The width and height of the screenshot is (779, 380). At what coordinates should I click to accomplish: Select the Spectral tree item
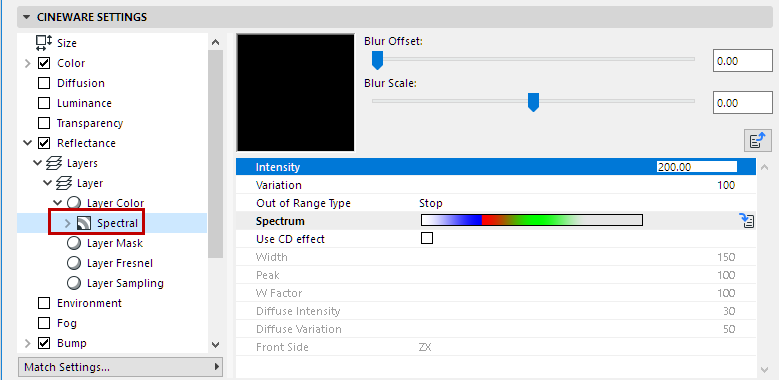(117, 224)
